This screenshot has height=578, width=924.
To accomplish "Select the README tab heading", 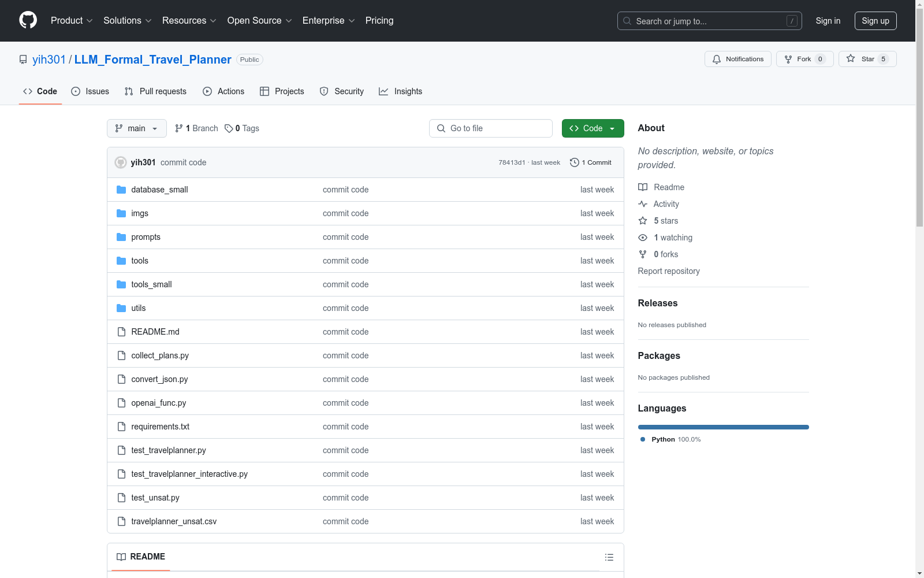I will (x=141, y=557).
